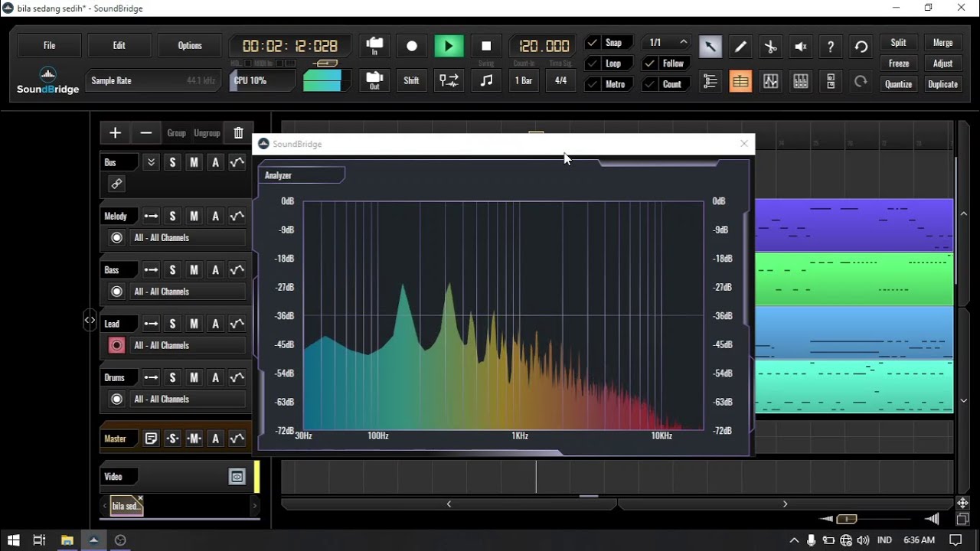
Task: Start playback with the green Play button
Action: click(449, 46)
